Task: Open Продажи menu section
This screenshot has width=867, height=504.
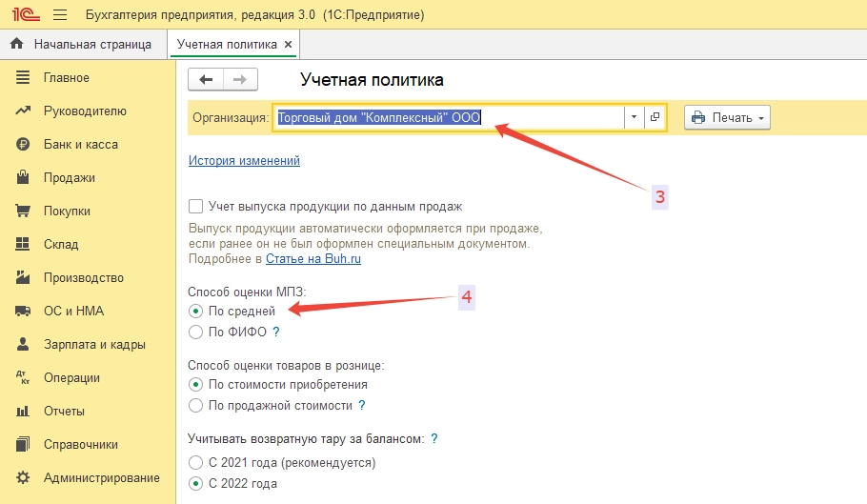Action: coord(70,177)
